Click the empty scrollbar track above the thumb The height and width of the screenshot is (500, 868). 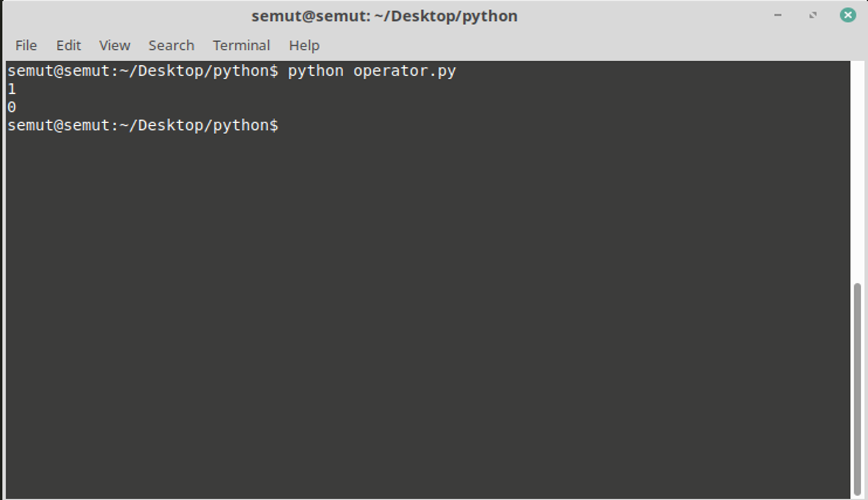858,174
